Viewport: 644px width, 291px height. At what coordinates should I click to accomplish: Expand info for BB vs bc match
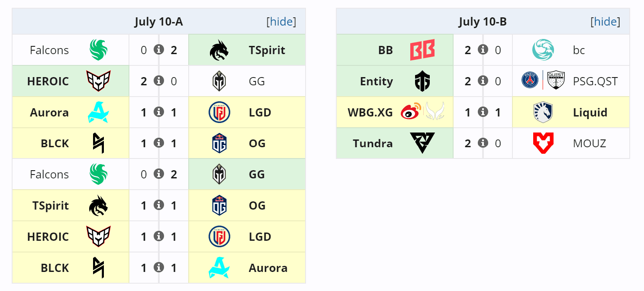tap(483, 49)
